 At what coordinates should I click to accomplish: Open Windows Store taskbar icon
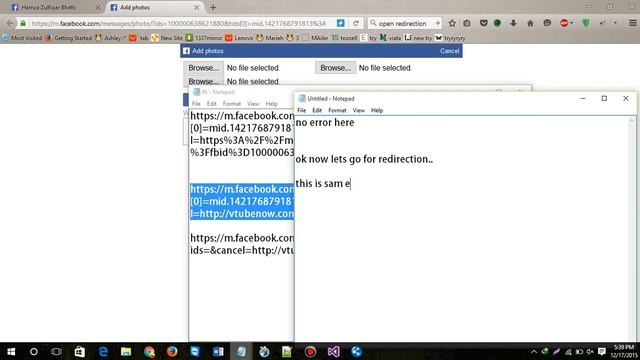pos(79,351)
